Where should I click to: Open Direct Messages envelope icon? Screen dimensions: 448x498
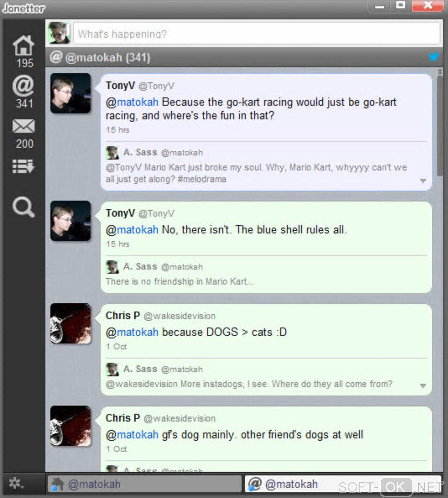[x=23, y=126]
